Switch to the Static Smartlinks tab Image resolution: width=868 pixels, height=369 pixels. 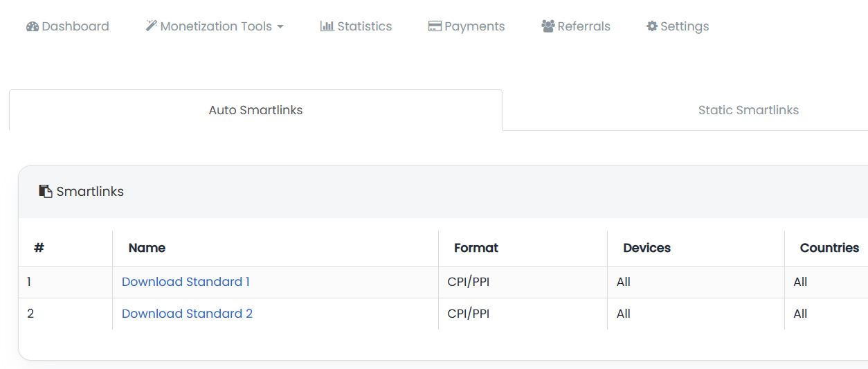coord(748,110)
